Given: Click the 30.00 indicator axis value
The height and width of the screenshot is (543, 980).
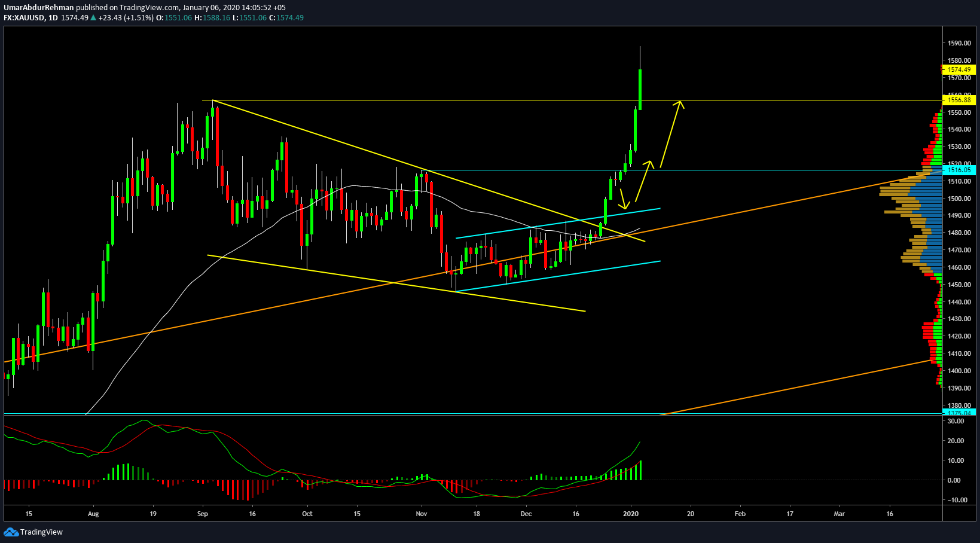Looking at the screenshot, I should (955, 421).
